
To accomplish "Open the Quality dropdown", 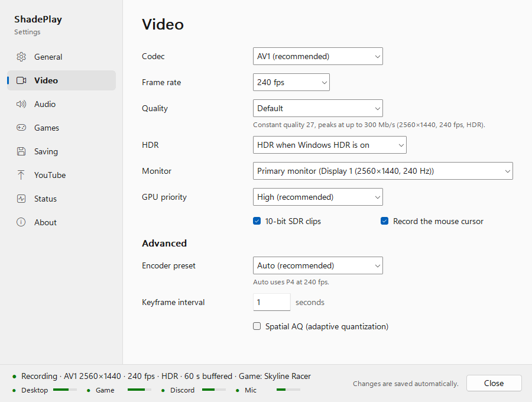I will [x=318, y=108].
